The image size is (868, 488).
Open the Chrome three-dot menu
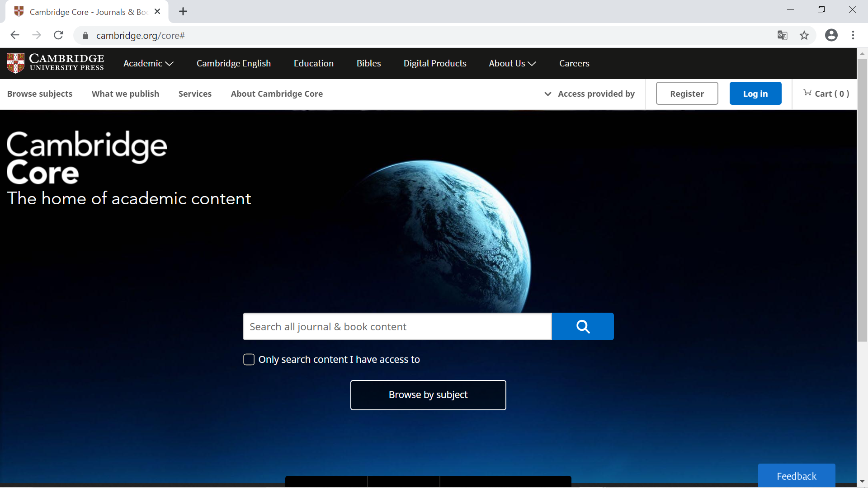coord(853,35)
